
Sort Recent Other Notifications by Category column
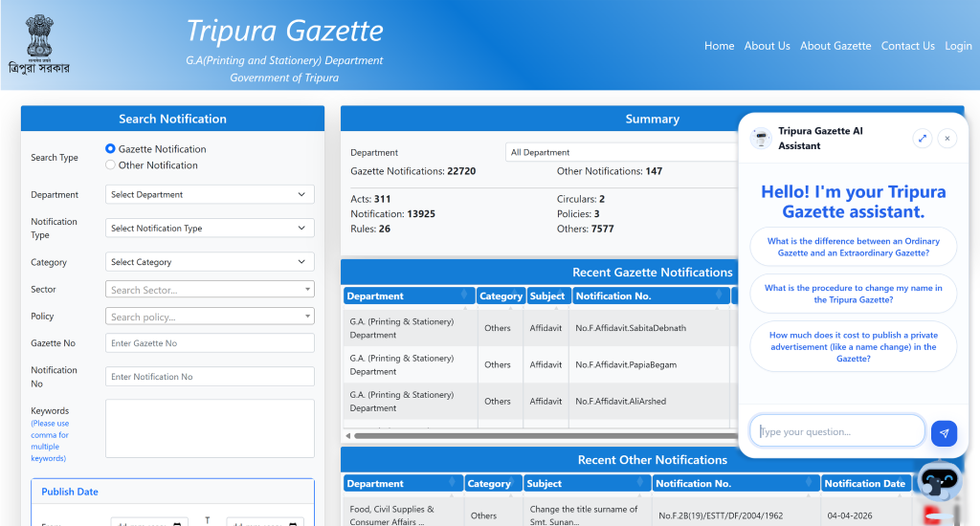click(x=493, y=484)
